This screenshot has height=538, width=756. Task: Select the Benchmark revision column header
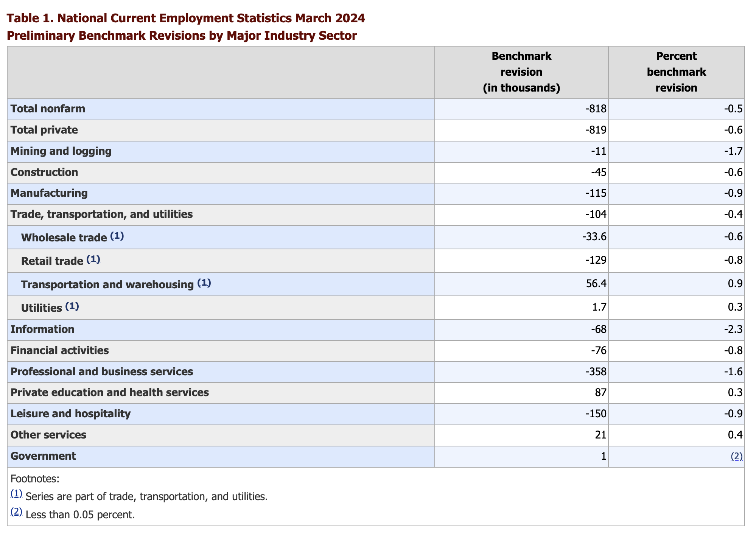(521, 72)
